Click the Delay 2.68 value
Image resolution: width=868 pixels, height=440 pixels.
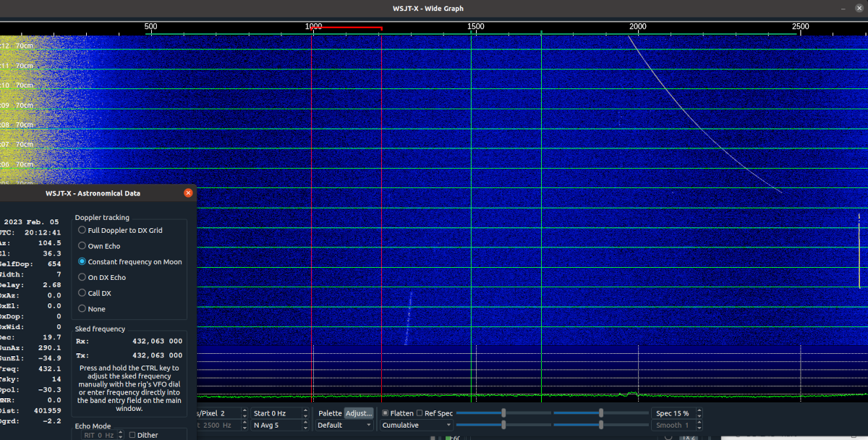tap(51, 284)
